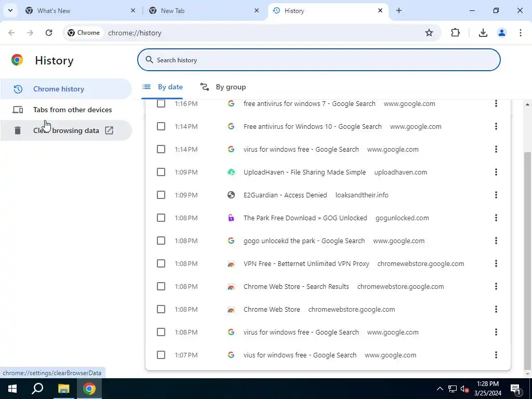Open The Park Free Download GOG Unlocked link
The image size is (532, 399).
pyautogui.click(x=305, y=218)
